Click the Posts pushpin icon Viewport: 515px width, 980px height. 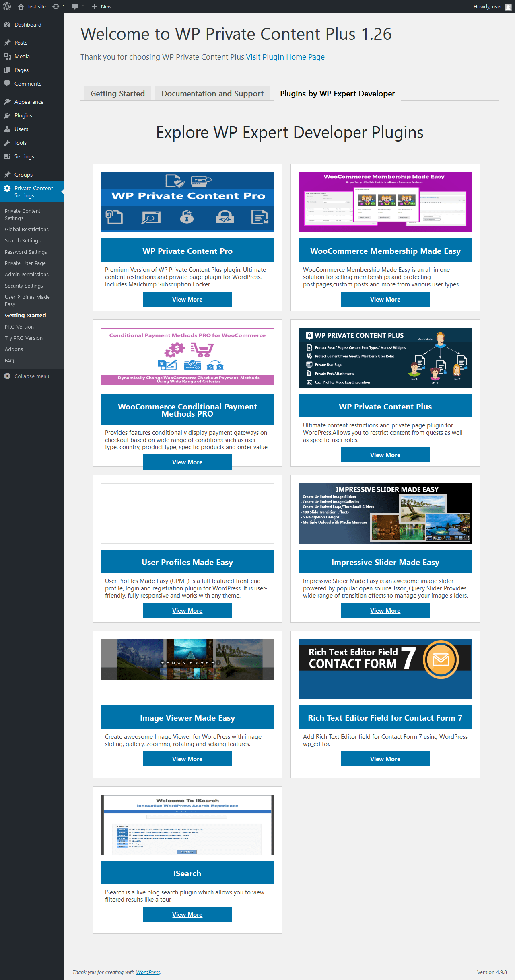click(x=7, y=43)
